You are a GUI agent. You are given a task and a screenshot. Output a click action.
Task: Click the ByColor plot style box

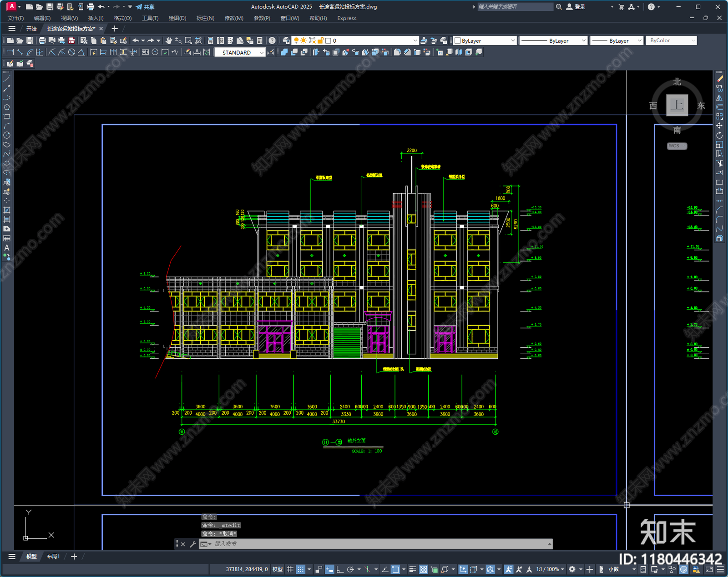tap(671, 40)
